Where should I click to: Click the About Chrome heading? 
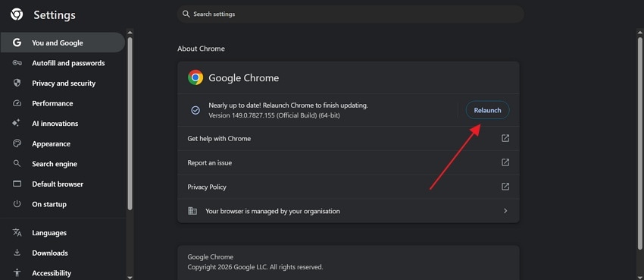[201, 49]
